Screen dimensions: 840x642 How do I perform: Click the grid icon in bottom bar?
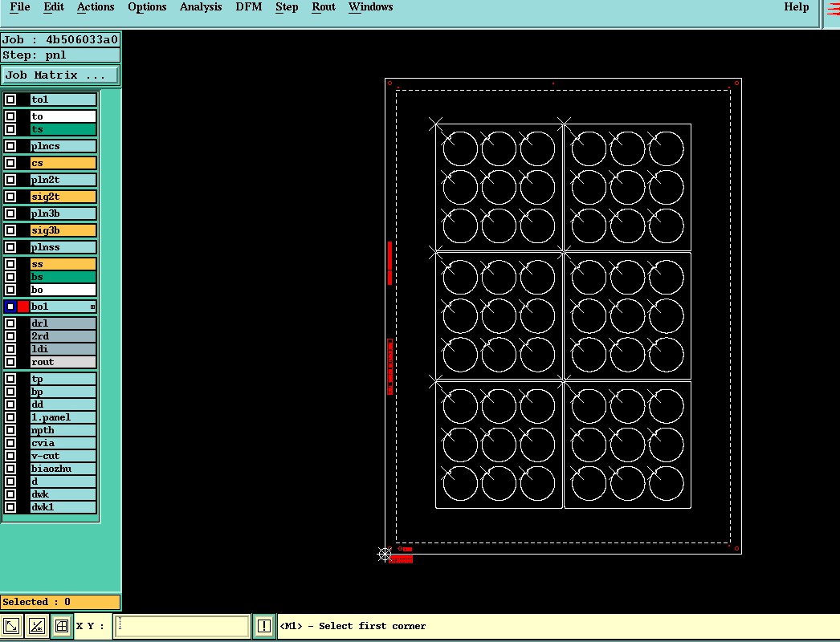pyautogui.click(x=62, y=626)
